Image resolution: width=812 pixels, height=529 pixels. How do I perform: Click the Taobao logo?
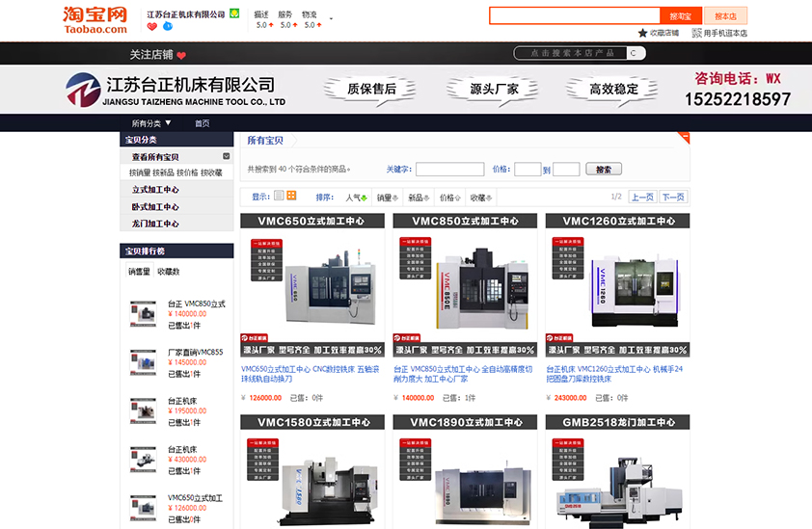tap(95, 19)
